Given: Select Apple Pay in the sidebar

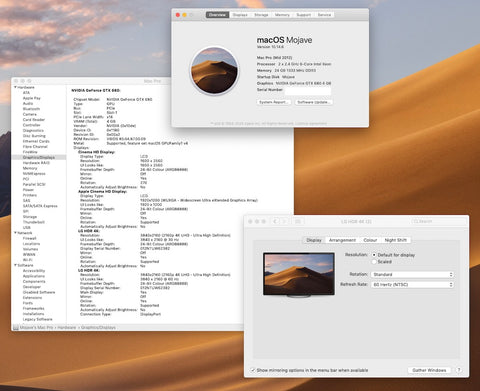Looking at the screenshot, I should 32,98.
